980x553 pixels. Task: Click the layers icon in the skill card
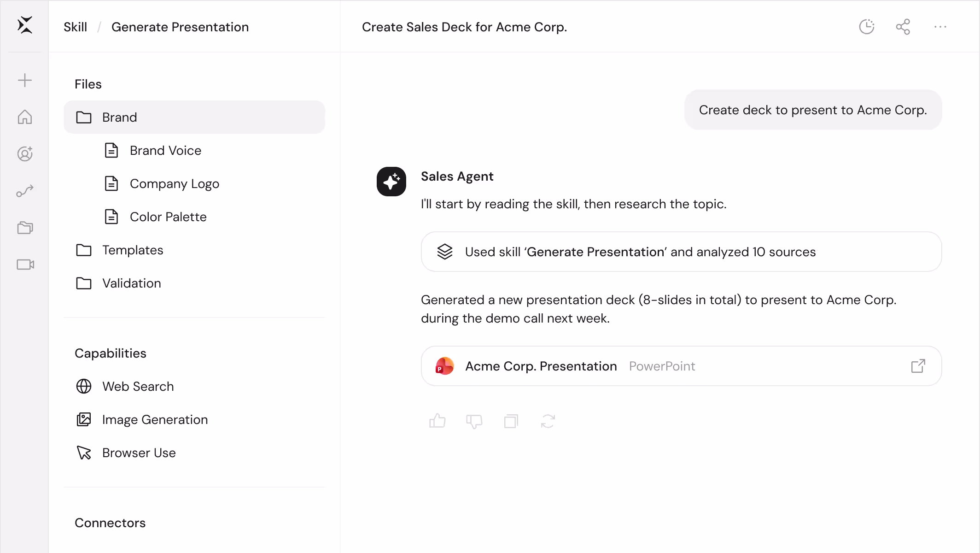[445, 252]
